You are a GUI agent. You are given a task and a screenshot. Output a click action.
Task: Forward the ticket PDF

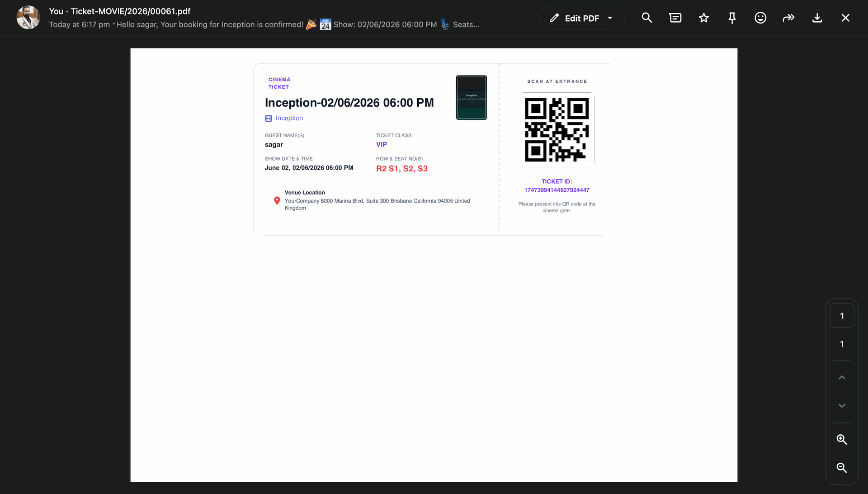pyautogui.click(x=789, y=18)
